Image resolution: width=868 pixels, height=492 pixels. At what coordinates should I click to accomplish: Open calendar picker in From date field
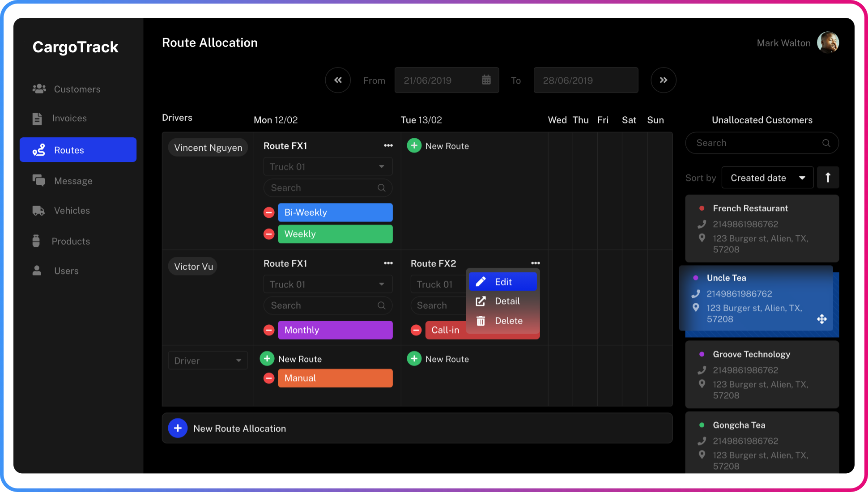point(486,80)
